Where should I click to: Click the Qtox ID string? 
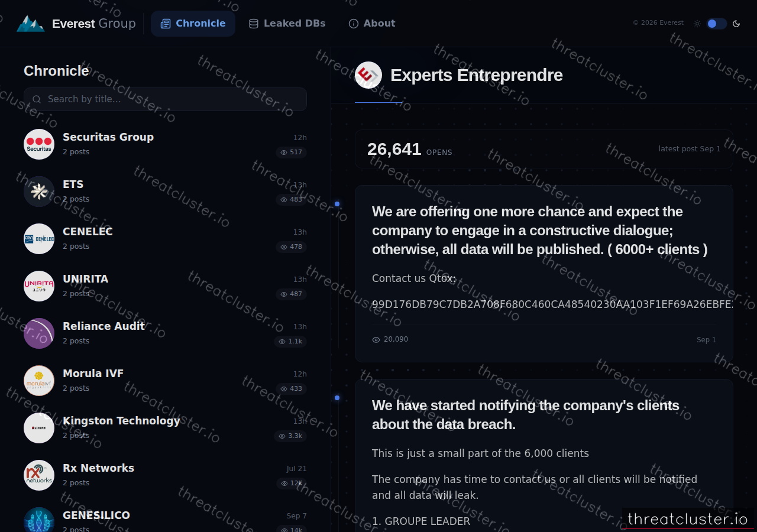[552, 304]
